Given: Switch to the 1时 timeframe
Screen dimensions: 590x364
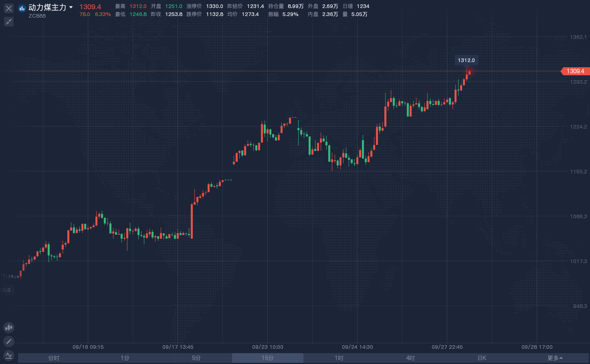Looking at the screenshot, I should coord(339,358).
